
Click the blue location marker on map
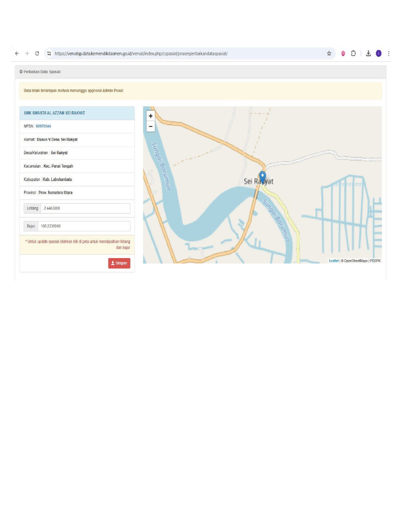point(262,177)
